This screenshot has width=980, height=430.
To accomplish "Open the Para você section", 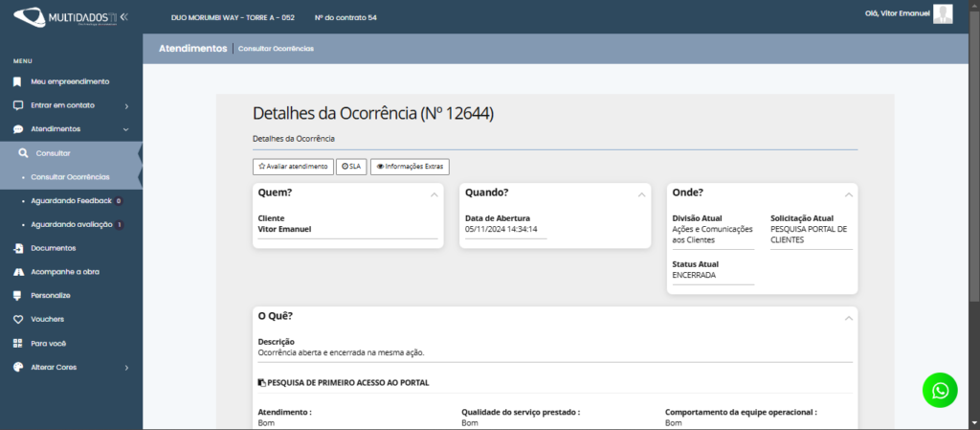I will click(x=50, y=343).
